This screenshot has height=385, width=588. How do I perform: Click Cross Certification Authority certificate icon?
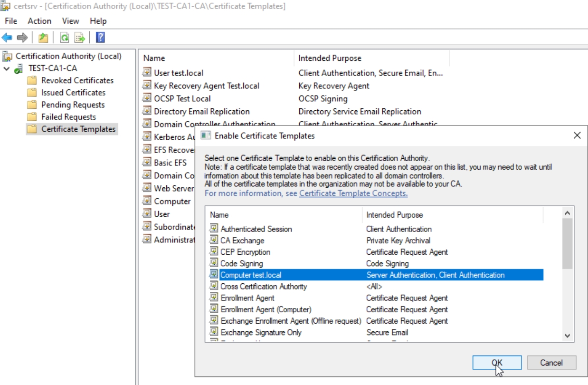click(214, 286)
